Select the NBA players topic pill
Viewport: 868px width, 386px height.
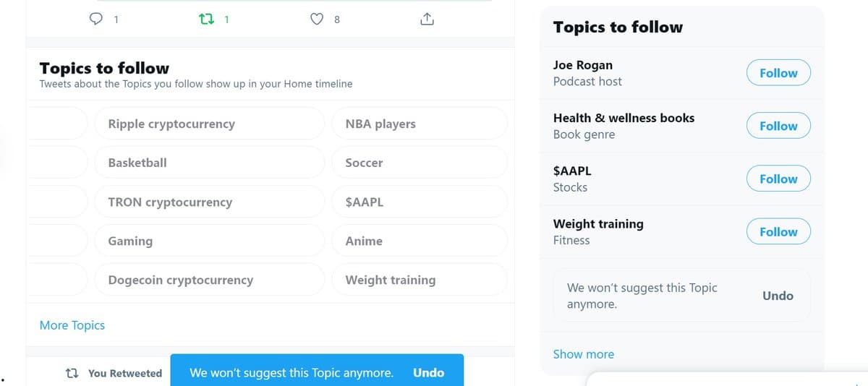[420, 124]
